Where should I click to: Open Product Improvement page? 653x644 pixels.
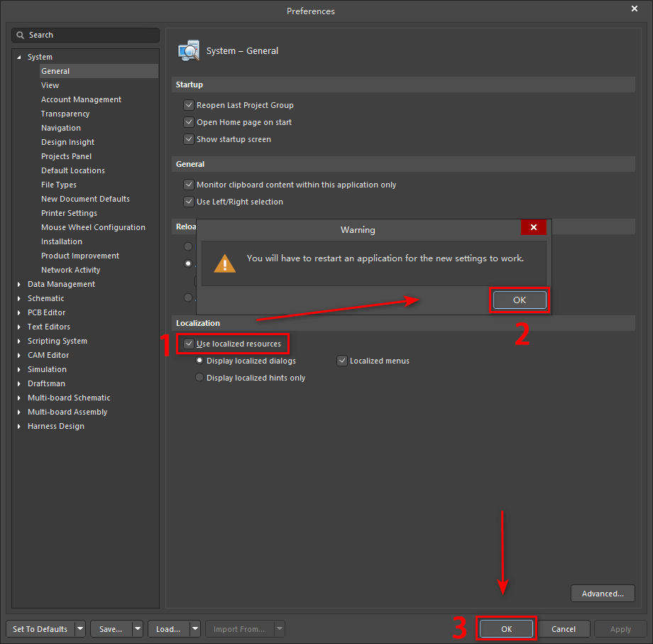(80, 256)
